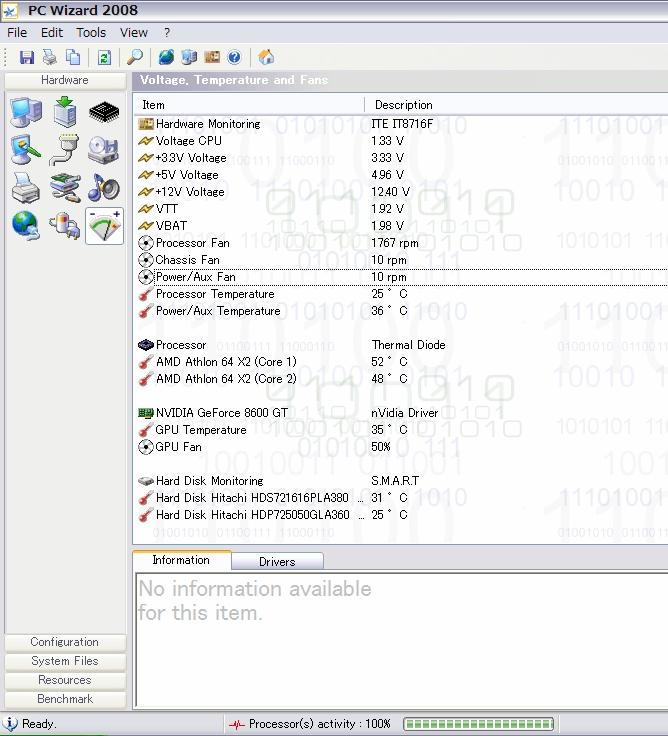
Task: Click the blue Help question mark icon
Action: (x=234, y=57)
